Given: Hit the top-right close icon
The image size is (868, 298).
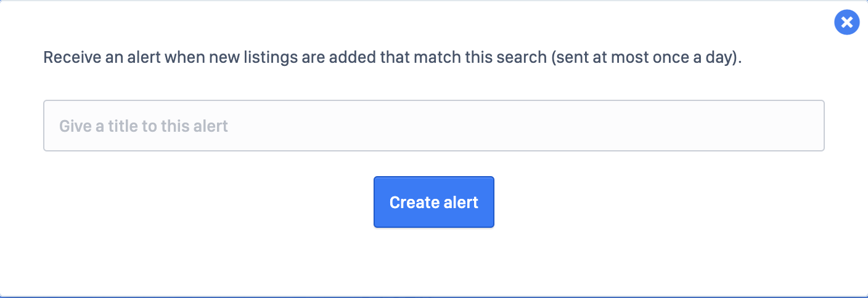Looking at the screenshot, I should 846,23.
